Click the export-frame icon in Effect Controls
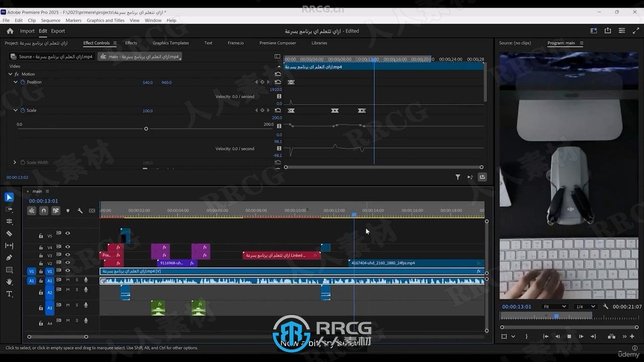 tap(482, 177)
